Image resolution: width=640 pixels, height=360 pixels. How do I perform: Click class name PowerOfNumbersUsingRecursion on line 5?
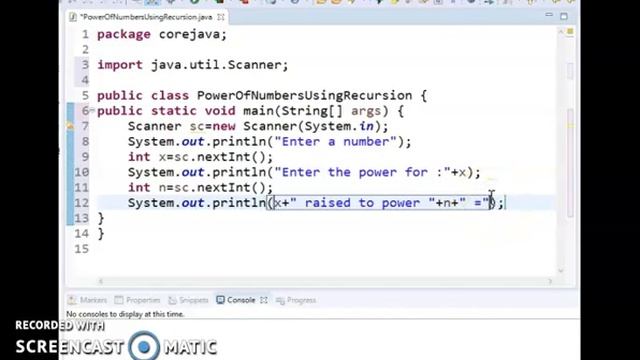click(304, 96)
